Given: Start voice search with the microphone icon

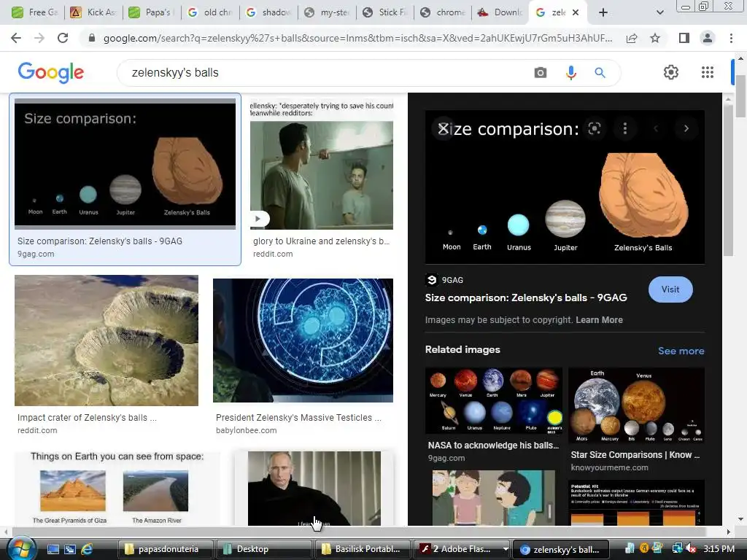Looking at the screenshot, I should click(x=570, y=72).
